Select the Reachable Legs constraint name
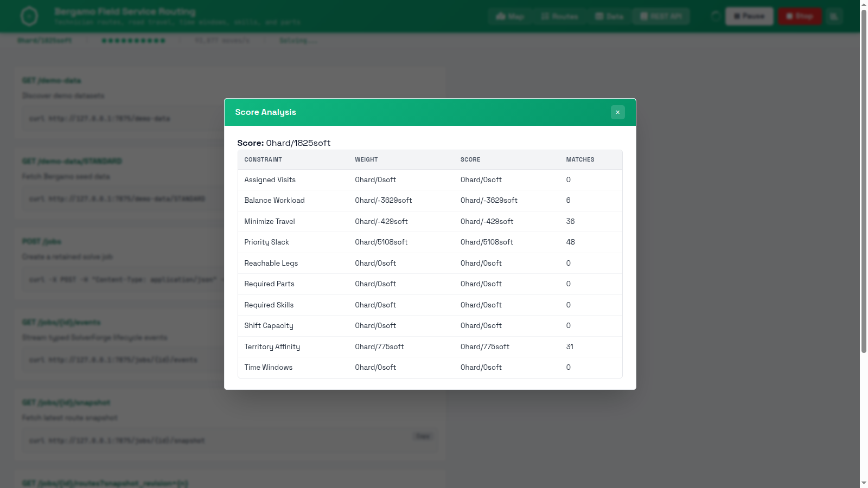 click(x=271, y=263)
